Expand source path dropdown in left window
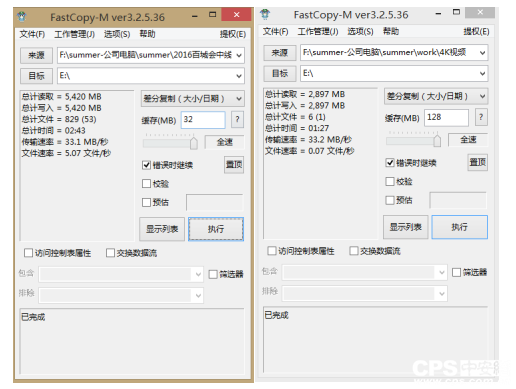 239,55
